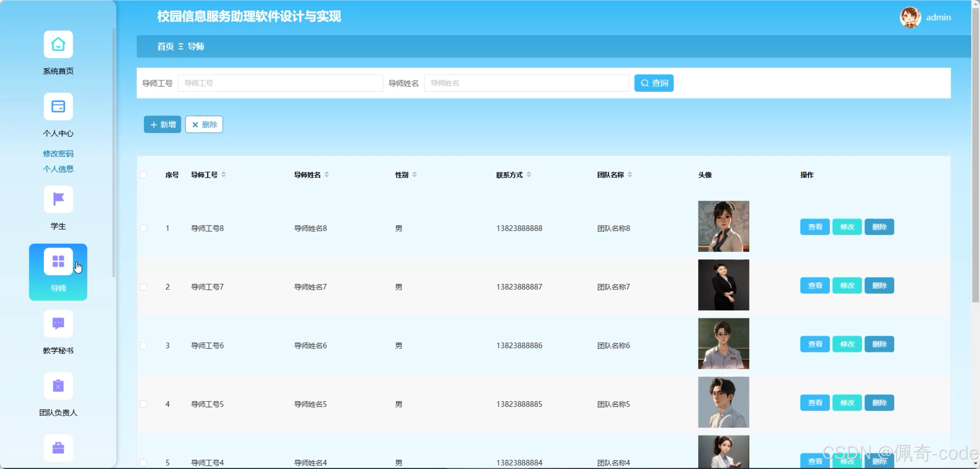This screenshot has height=469, width=980.
Task: Click the 个人中心 card icon
Action: [58, 107]
